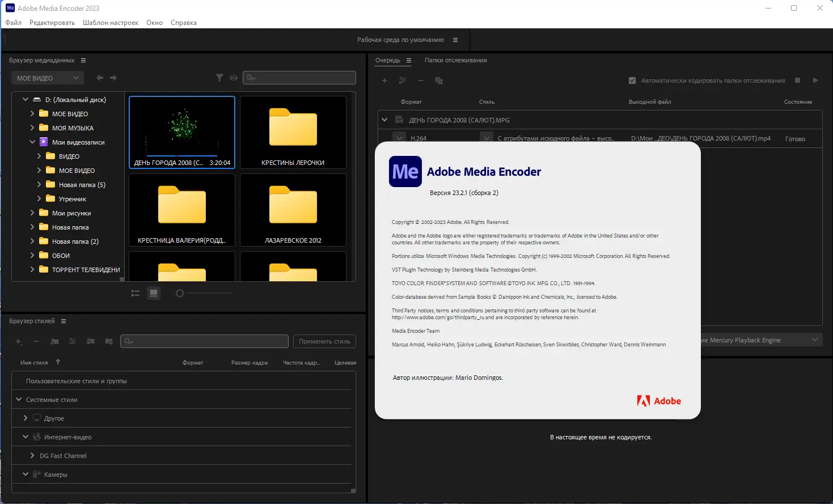Open the Файл menu

coord(13,22)
